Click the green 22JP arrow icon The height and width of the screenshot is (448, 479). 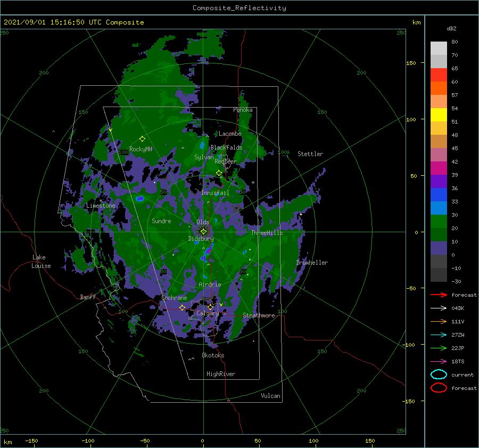[439, 348]
